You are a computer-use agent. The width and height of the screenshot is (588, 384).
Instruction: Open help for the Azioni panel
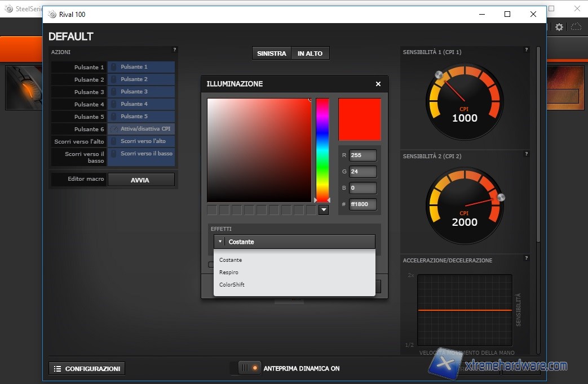tap(175, 50)
